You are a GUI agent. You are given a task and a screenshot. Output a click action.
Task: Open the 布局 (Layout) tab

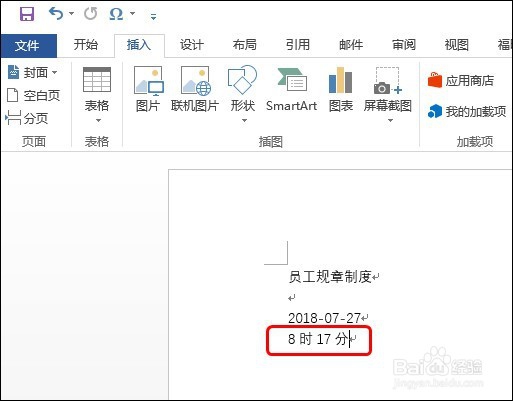click(245, 45)
